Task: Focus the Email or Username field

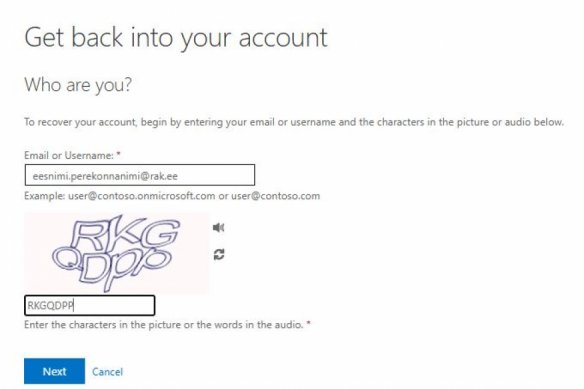Action: (x=140, y=175)
